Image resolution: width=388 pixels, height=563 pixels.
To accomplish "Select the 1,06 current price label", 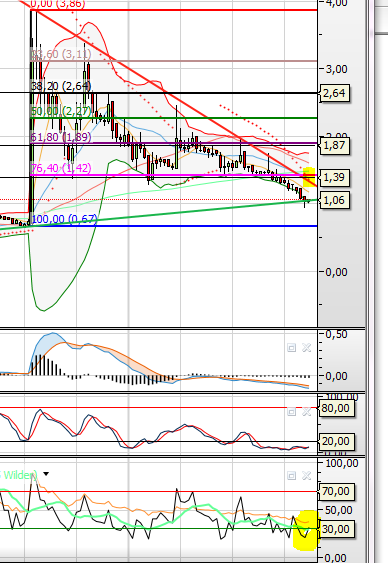I will point(334,200).
